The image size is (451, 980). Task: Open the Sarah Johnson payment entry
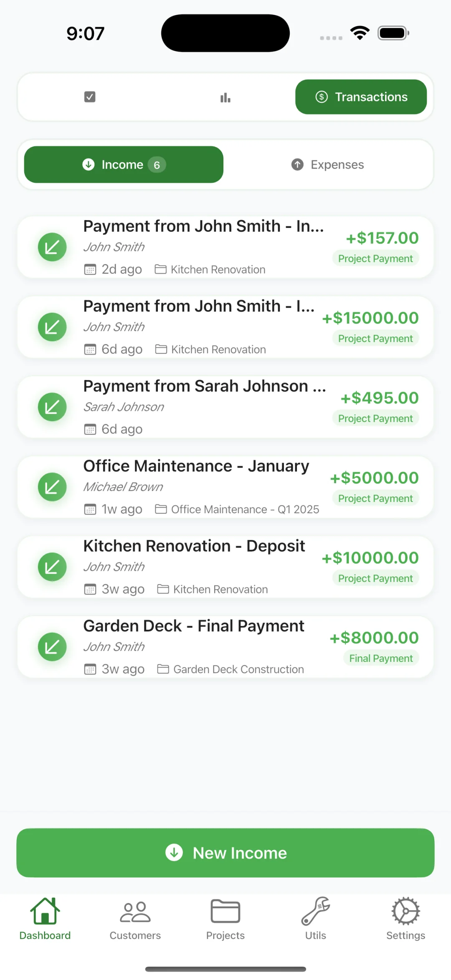tap(225, 407)
